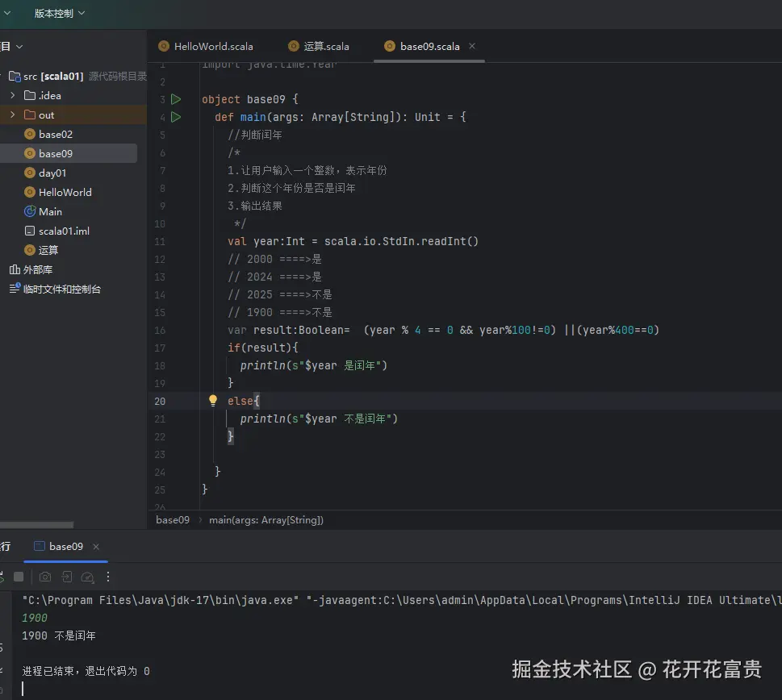The image size is (782, 700).
Task: Click the project panel horizontal scrollbar
Action: pos(37,525)
